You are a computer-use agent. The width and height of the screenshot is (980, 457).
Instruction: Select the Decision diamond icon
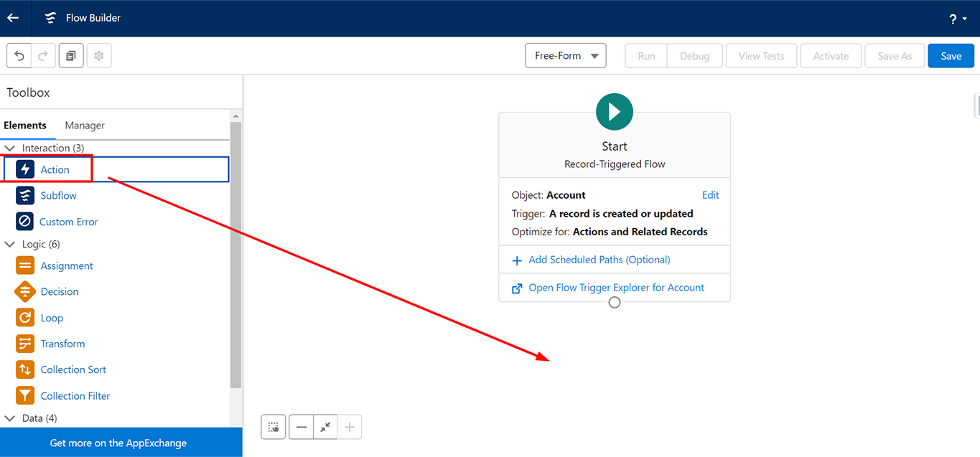[25, 291]
